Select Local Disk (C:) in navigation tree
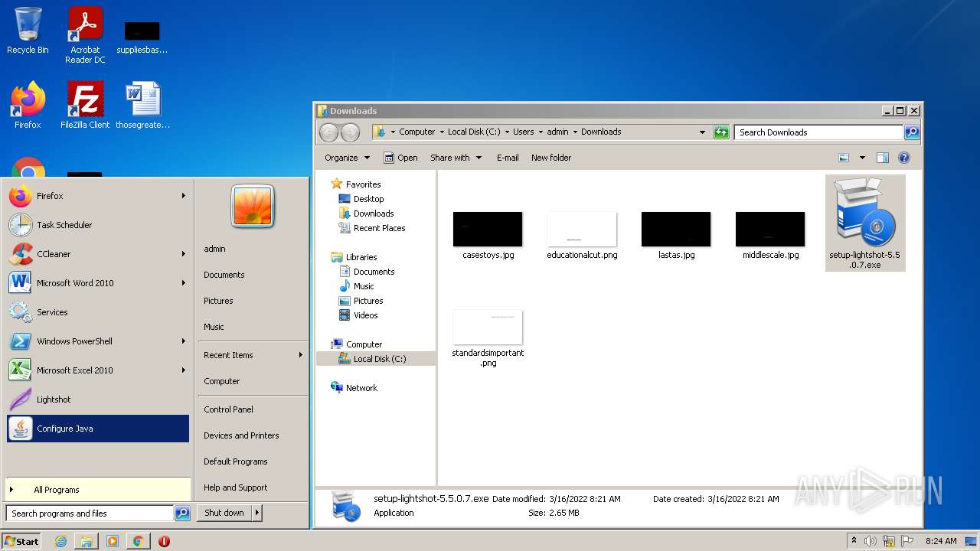The height and width of the screenshot is (551, 980). point(380,359)
